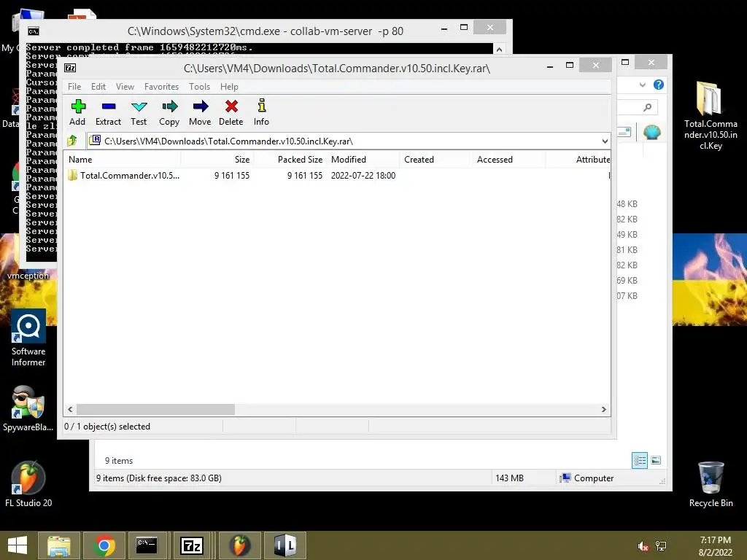Switch to Command Prompt in the taskbar

(x=147, y=545)
